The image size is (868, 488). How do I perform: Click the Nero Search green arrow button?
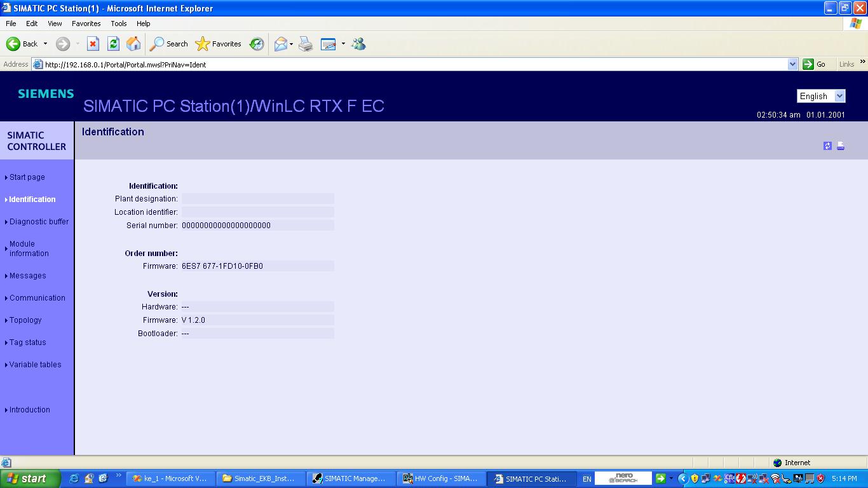click(x=661, y=478)
